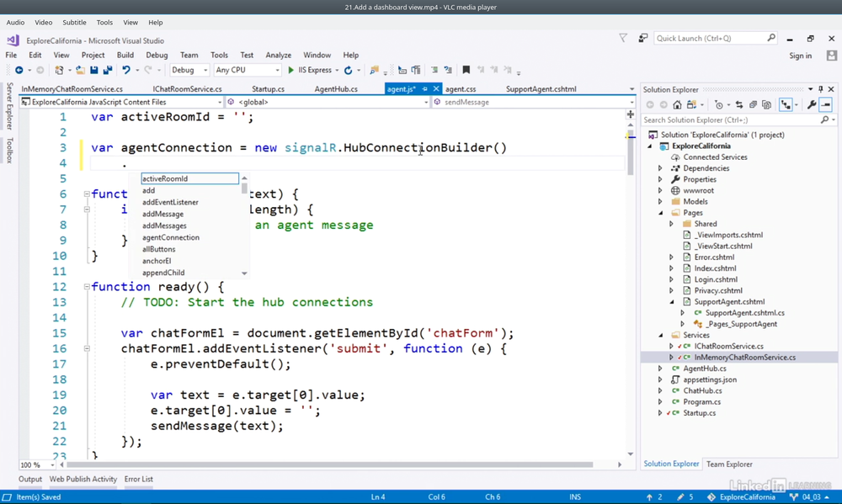This screenshot has height=504, width=842.
Task: Click the Sign in link
Action: point(800,56)
